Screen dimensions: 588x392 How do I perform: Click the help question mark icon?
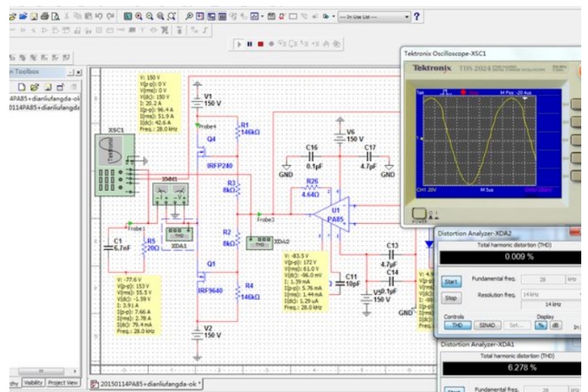point(417,16)
